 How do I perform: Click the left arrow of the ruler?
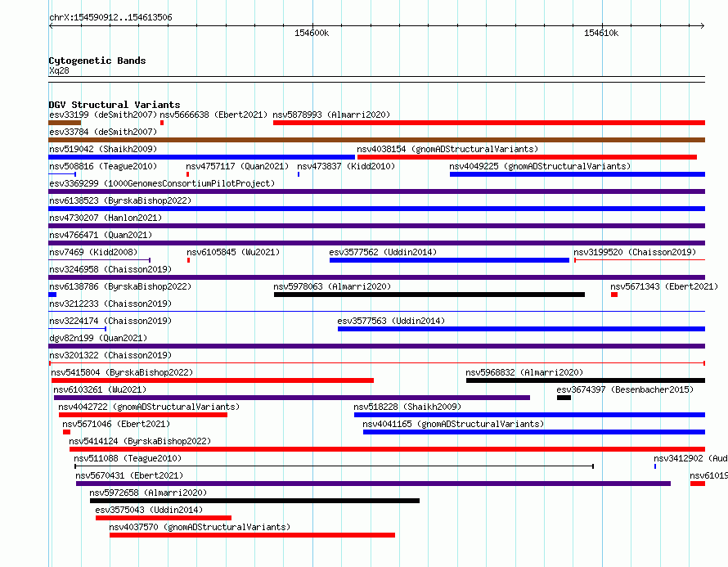(51, 26)
